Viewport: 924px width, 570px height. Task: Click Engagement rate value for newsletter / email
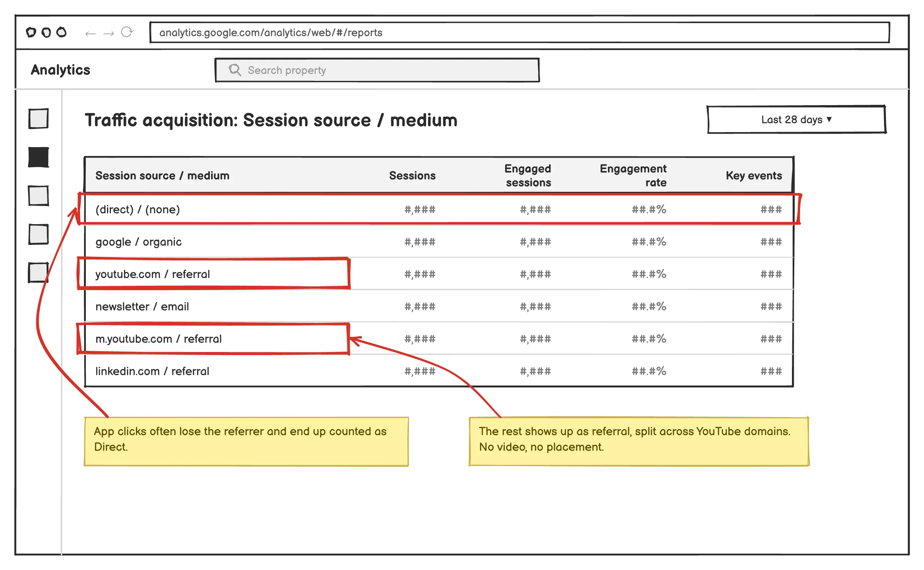click(649, 307)
